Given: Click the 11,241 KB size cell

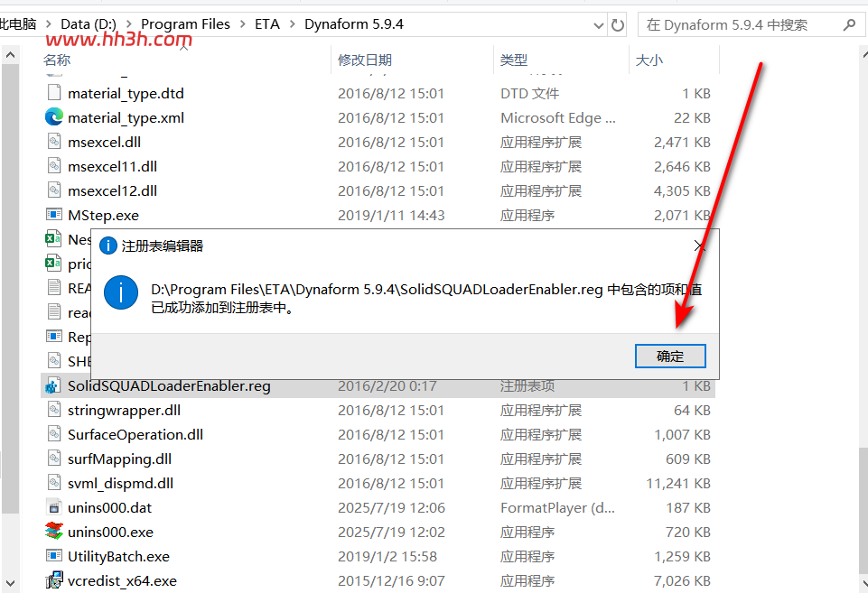Looking at the screenshot, I should (x=678, y=483).
